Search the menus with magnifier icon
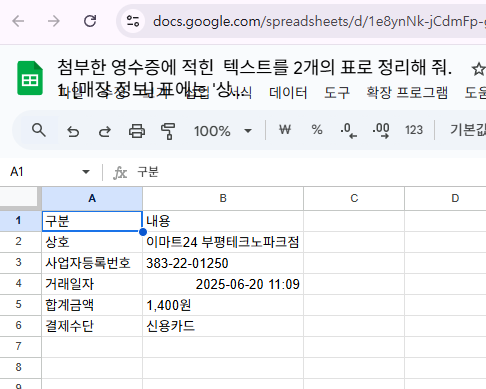486x389 pixels. click(x=39, y=130)
